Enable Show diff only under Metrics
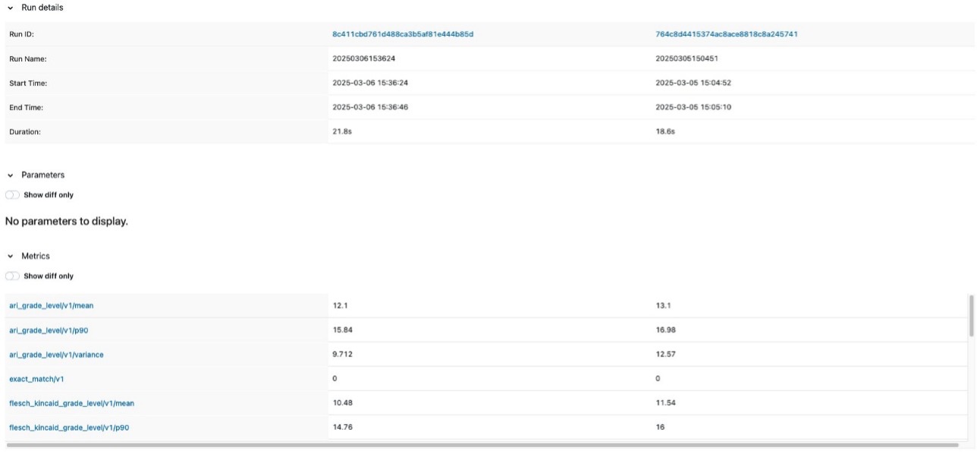 pyautogui.click(x=12, y=276)
